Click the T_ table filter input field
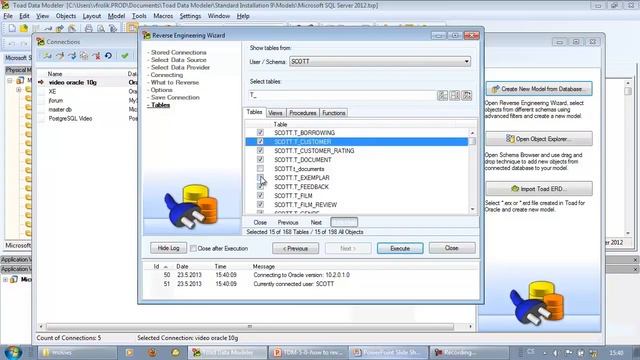Image resolution: width=640 pixels, height=360 pixels. tap(341, 96)
